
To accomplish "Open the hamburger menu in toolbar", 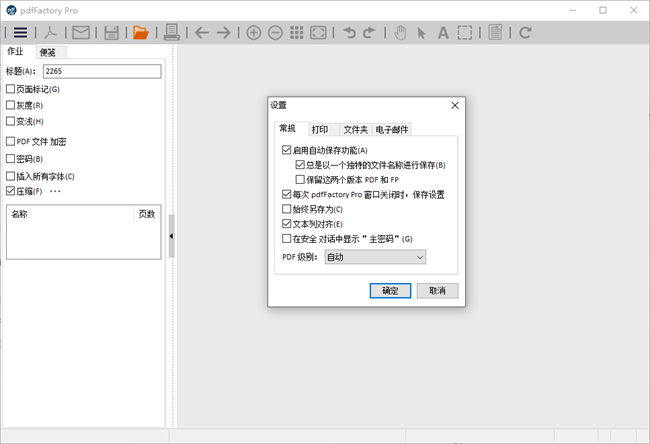I will pyautogui.click(x=20, y=32).
